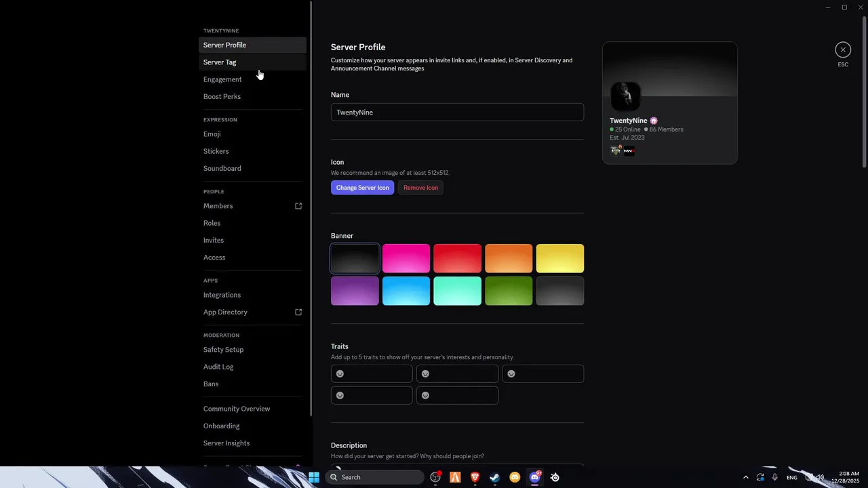Open the round app with red badge in taskbar

[435, 477]
